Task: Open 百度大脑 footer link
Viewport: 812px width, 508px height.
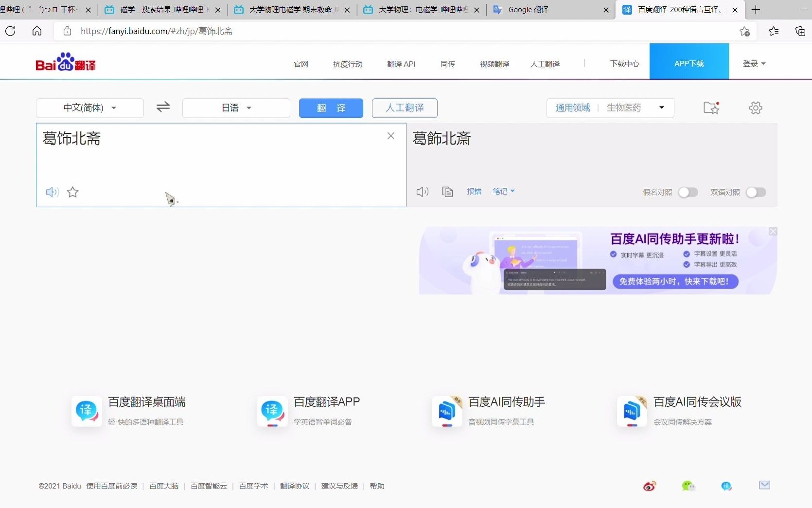Action: [x=164, y=486]
